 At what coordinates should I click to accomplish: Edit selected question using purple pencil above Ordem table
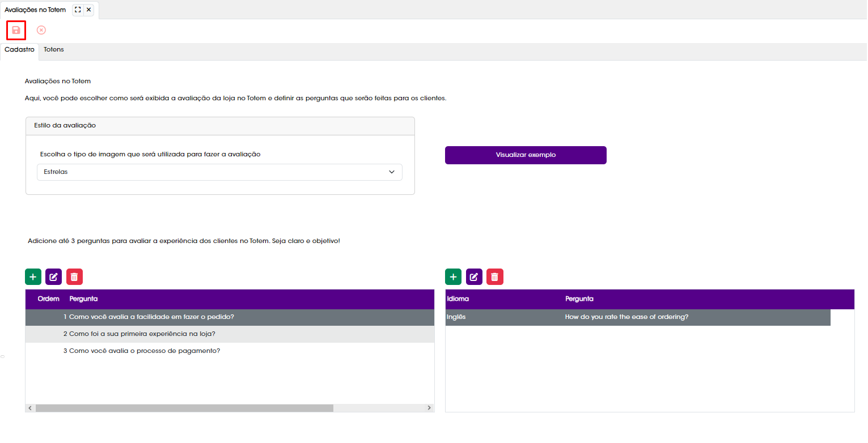pos(54,277)
